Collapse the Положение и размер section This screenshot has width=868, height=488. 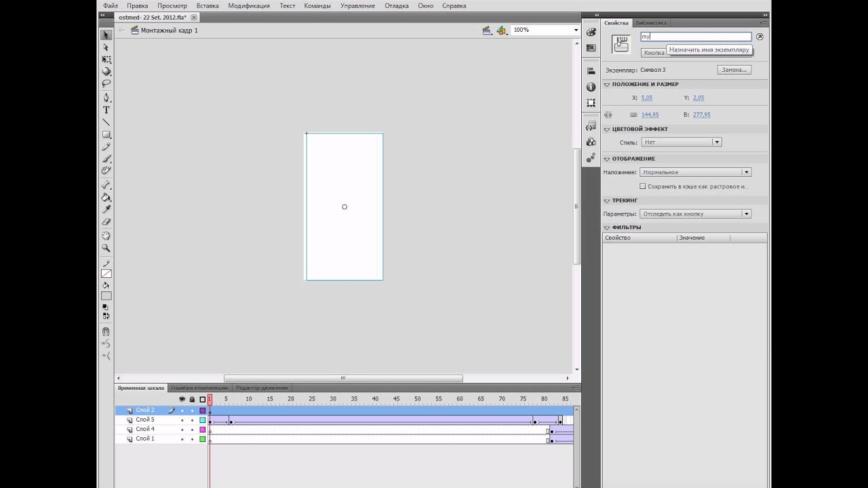pos(607,84)
